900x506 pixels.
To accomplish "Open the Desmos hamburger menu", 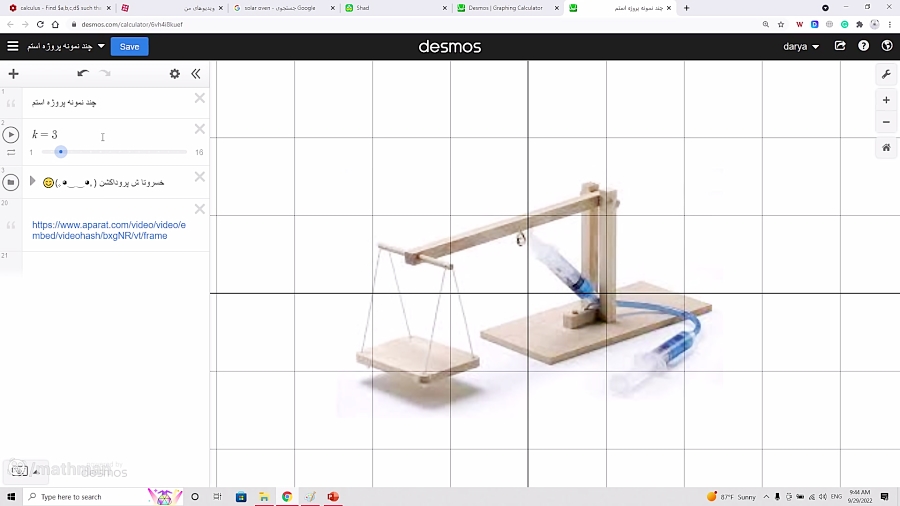I will [13, 46].
